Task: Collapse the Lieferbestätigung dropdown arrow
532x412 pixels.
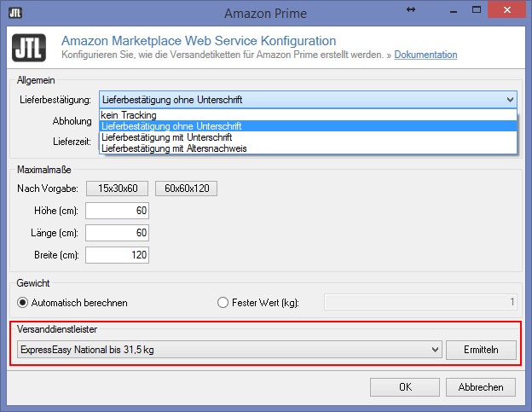Action: [509, 100]
